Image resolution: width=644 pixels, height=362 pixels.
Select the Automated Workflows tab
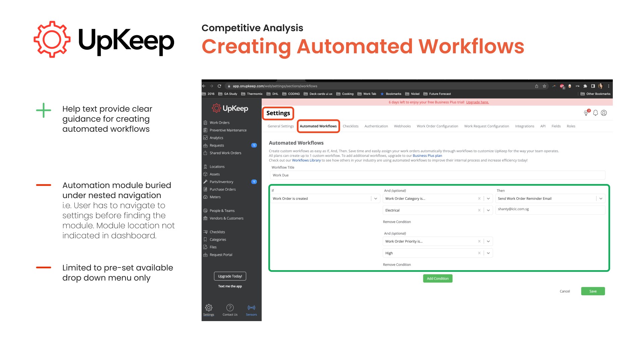[318, 126]
